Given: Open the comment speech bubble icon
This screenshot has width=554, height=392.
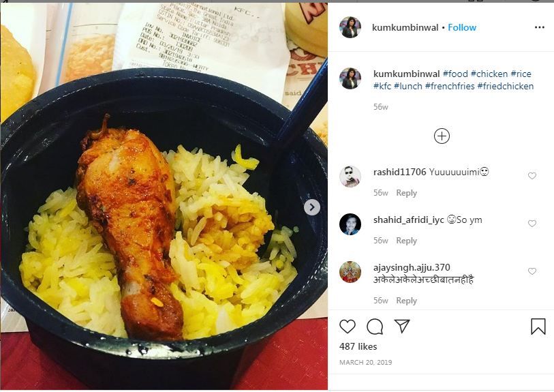Looking at the screenshot, I should tap(375, 327).
